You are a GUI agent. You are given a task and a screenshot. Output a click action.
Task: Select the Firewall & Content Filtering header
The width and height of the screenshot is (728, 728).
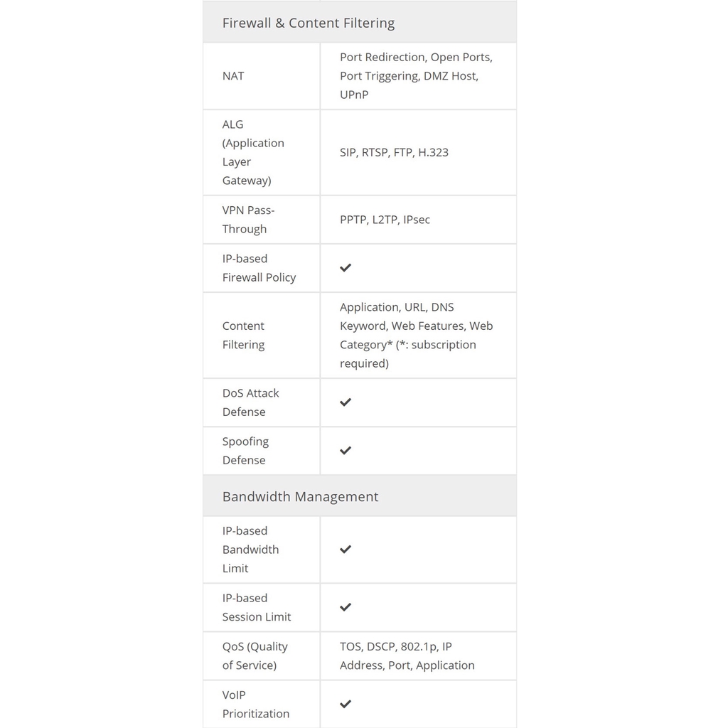click(309, 23)
